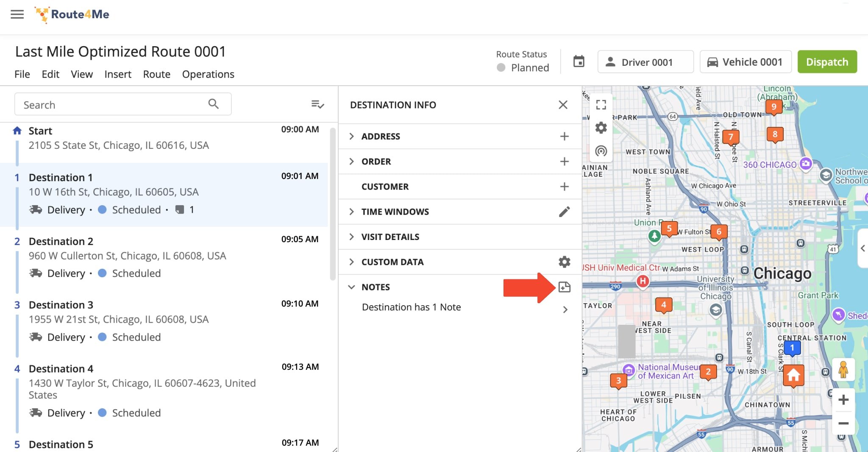Click the stop list scrollbar
This screenshot has width=868, height=452.
[333, 204]
